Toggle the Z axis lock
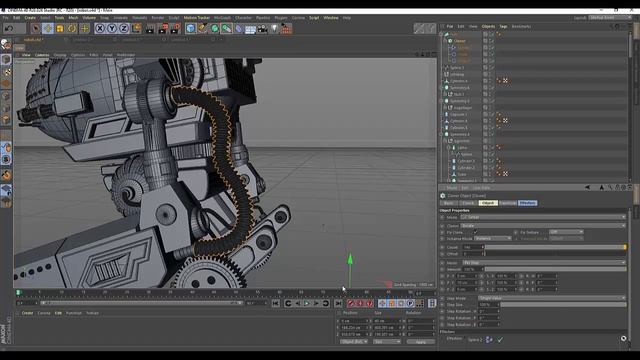This screenshot has width=640, height=360. 124,28
